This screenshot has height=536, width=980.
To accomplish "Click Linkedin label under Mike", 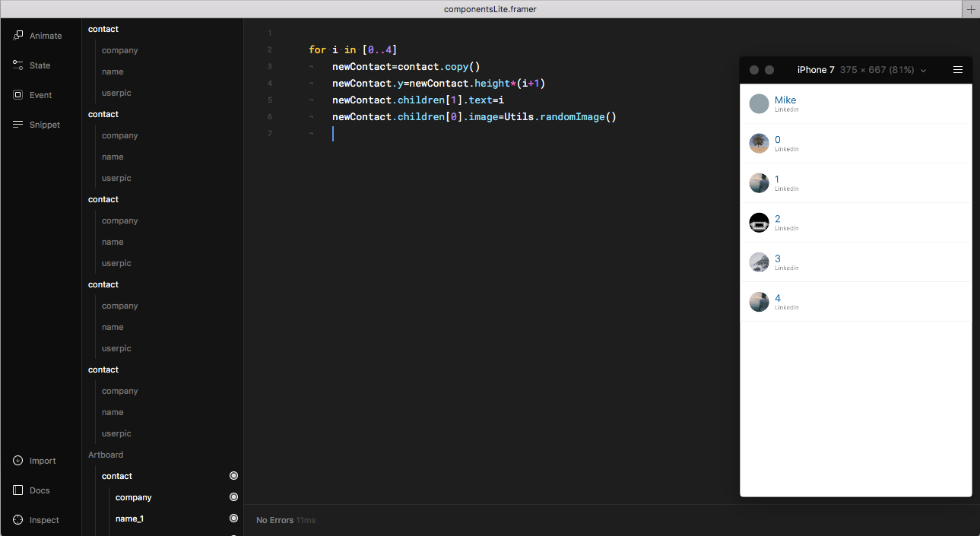I will 786,109.
